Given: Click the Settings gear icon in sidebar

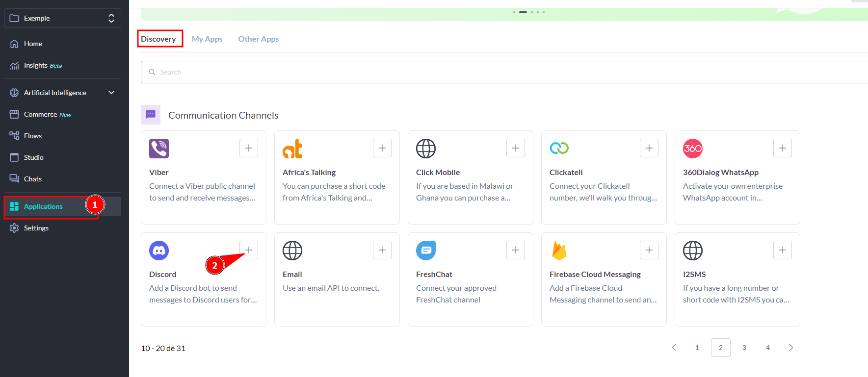Looking at the screenshot, I should point(14,228).
